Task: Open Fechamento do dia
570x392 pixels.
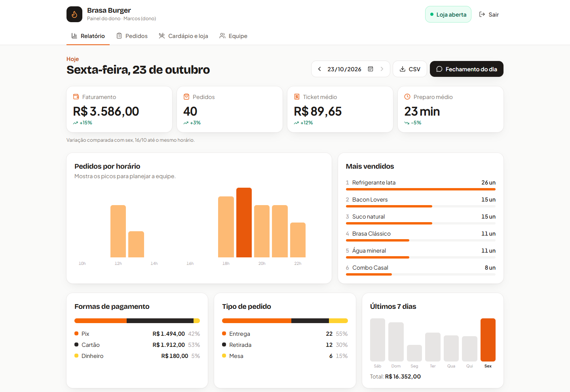Action: click(x=467, y=69)
